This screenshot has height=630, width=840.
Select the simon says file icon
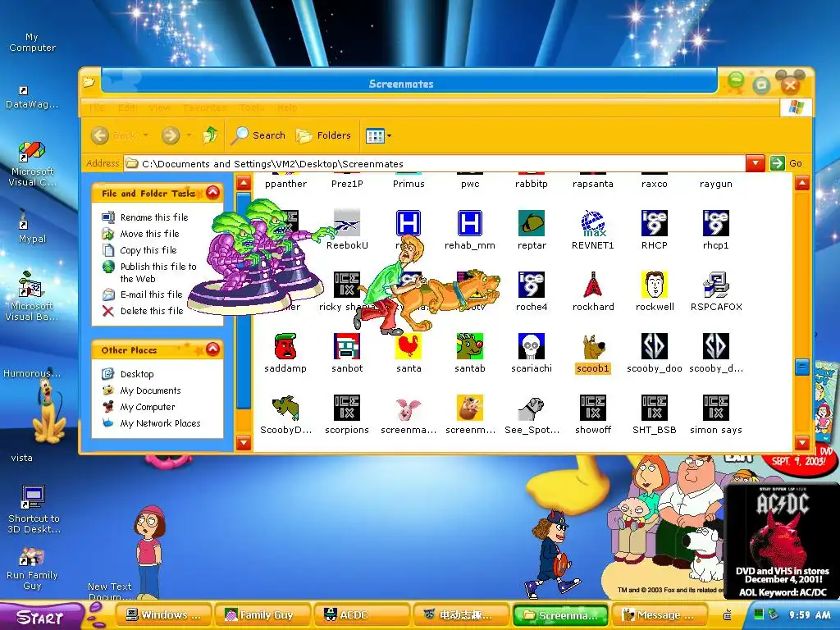[x=716, y=408]
